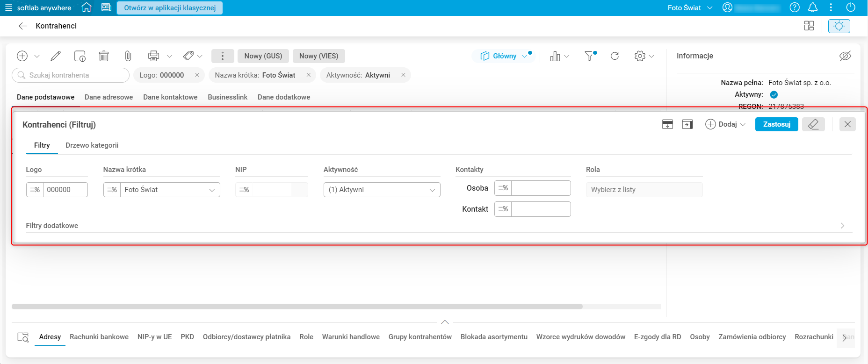
Task: Click the Logo filter value field
Action: [65, 190]
